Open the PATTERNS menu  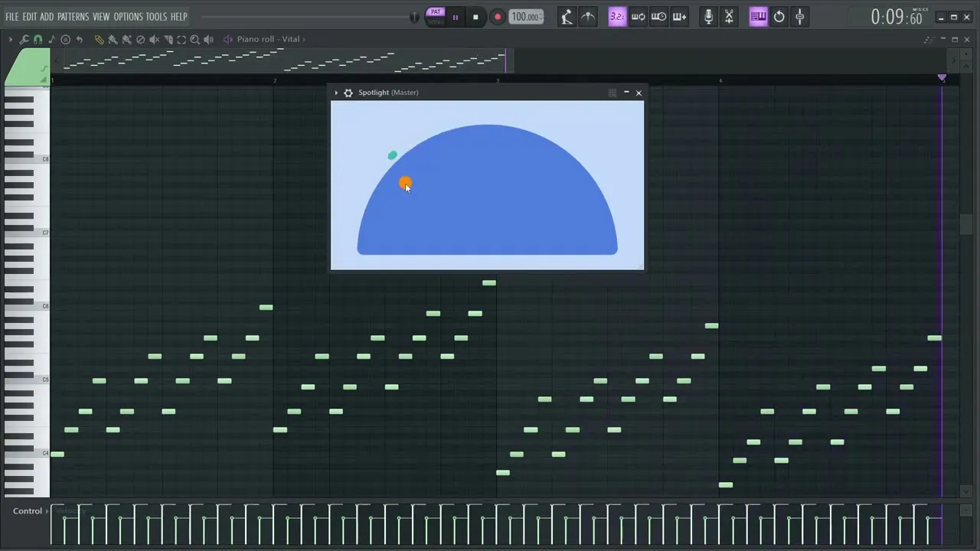pyautogui.click(x=73, y=17)
